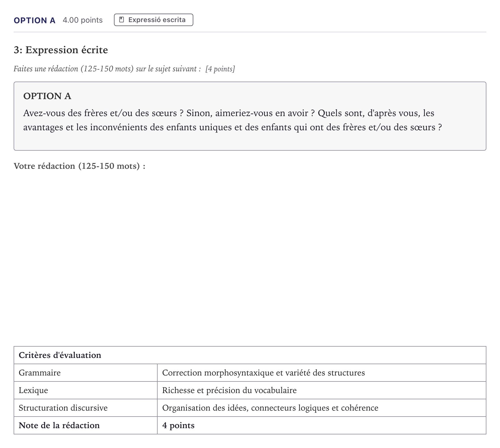
Task: Click the Correction morphosyntaxique cell
Action: pos(322,373)
